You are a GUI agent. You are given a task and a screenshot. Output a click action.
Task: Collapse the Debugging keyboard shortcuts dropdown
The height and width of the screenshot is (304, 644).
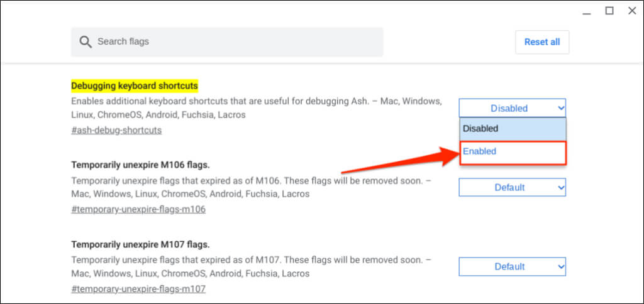click(512, 108)
